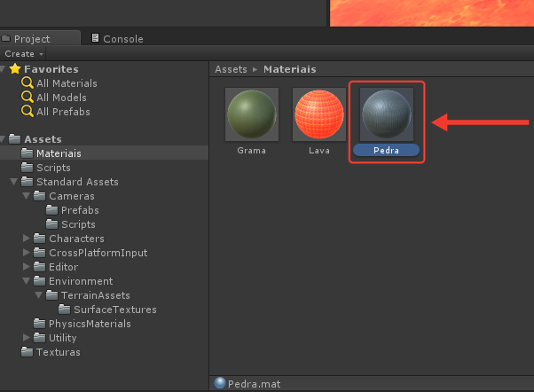Click the Scripts folder icon under Assets
The height and width of the screenshot is (392, 534).
click(x=27, y=168)
